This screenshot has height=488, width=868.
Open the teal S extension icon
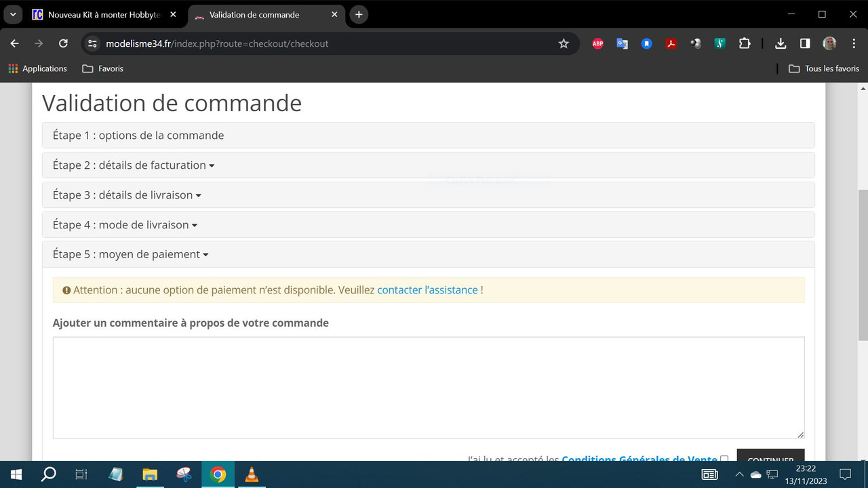719,43
